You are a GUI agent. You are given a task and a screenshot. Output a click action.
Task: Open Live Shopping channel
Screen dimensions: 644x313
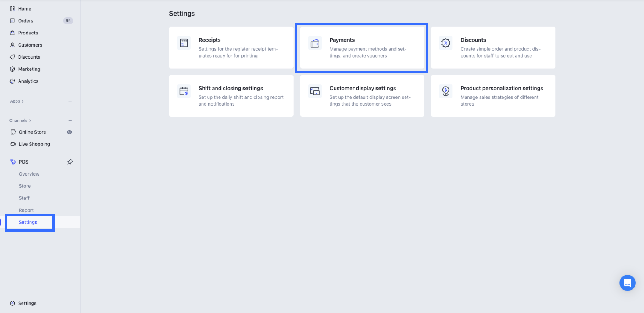[x=34, y=144]
